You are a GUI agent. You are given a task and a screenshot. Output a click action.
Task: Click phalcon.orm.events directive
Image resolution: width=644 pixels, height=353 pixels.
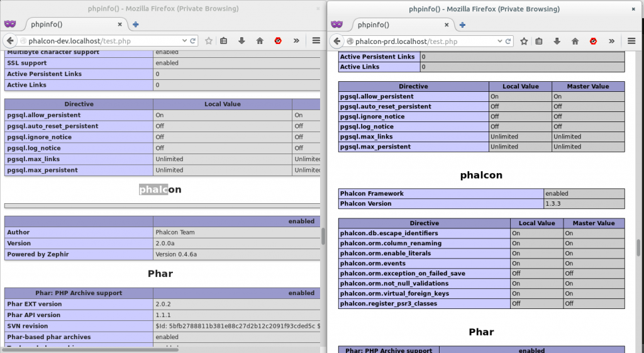372,264
